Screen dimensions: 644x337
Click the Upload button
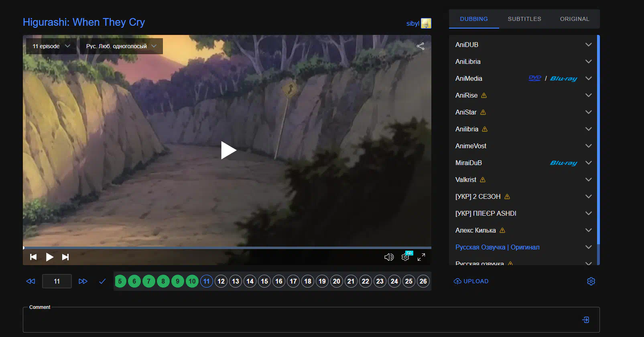[x=471, y=281]
